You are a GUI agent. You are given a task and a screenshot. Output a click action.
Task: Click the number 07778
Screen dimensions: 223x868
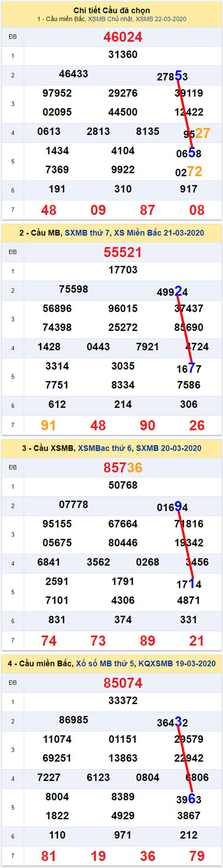(x=73, y=505)
